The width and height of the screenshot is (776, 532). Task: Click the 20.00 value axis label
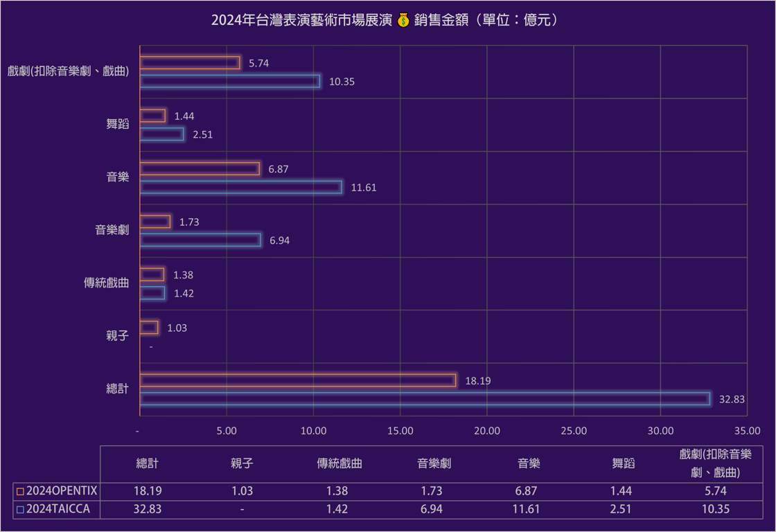[487, 431]
